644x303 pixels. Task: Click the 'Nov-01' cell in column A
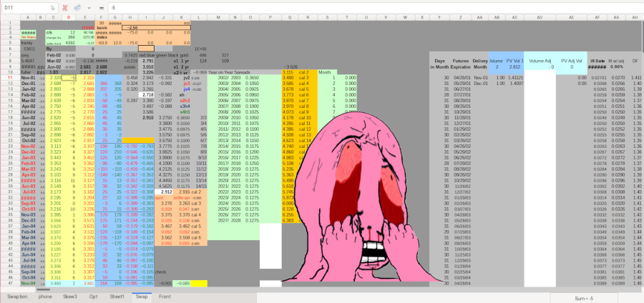(x=28, y=77)
